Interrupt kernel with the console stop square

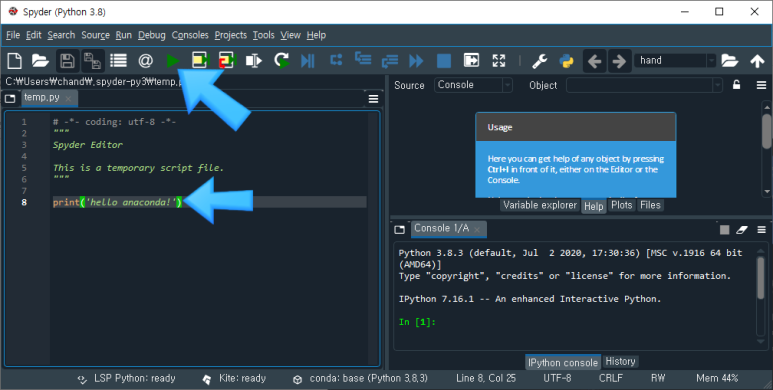point(724,230)
